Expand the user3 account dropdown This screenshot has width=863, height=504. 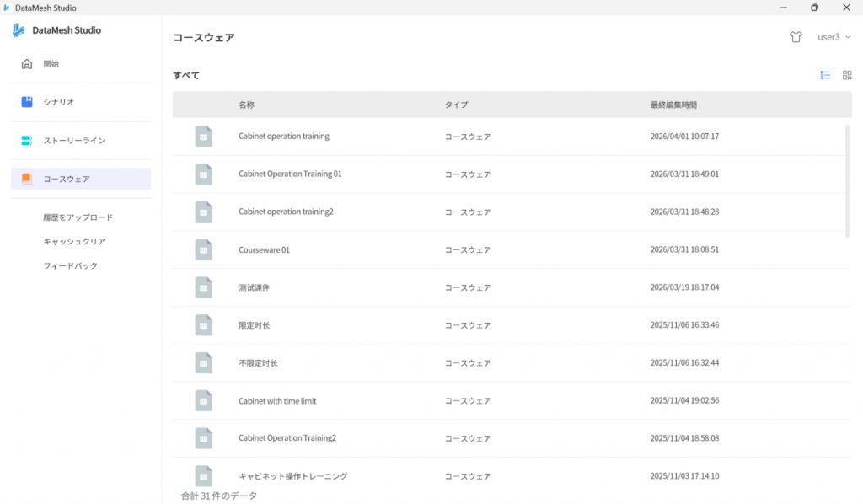(834, 37)
